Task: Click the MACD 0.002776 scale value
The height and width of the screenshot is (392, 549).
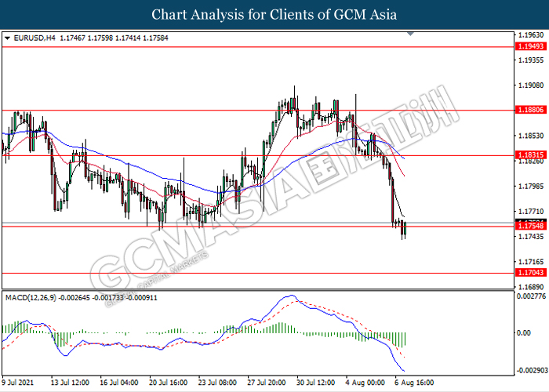Action: (x=532, y=296)
